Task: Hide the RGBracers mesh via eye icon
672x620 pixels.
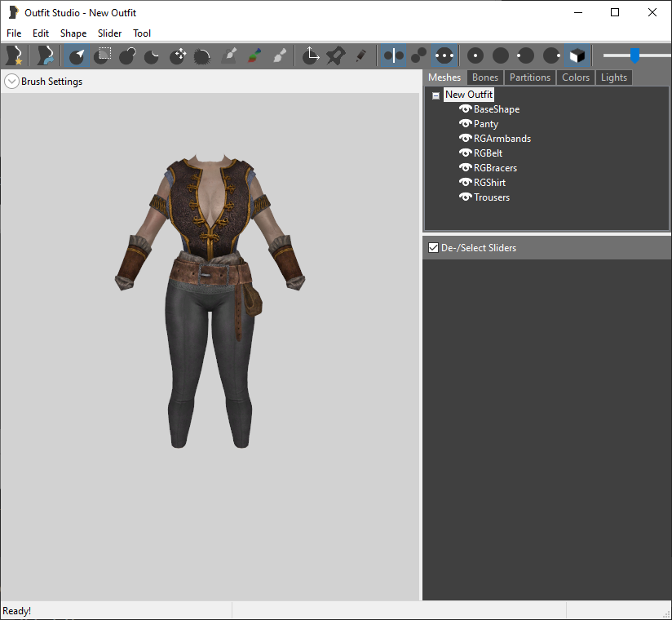Action: coord(466,167)
